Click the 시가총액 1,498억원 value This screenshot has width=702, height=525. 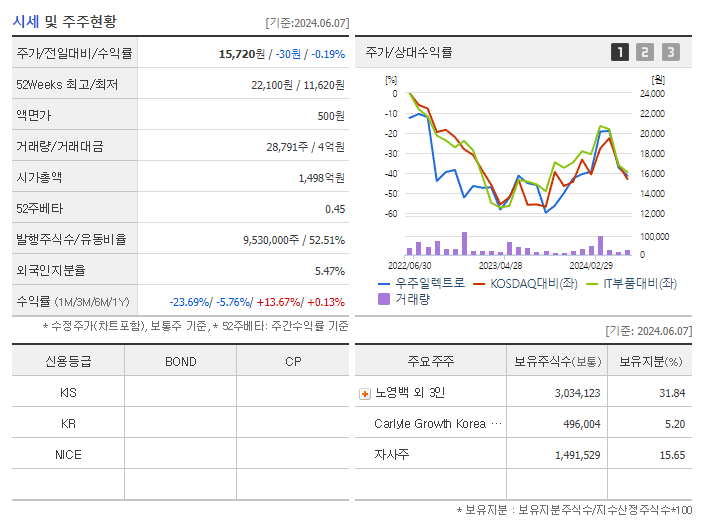[x=321, y=178]
